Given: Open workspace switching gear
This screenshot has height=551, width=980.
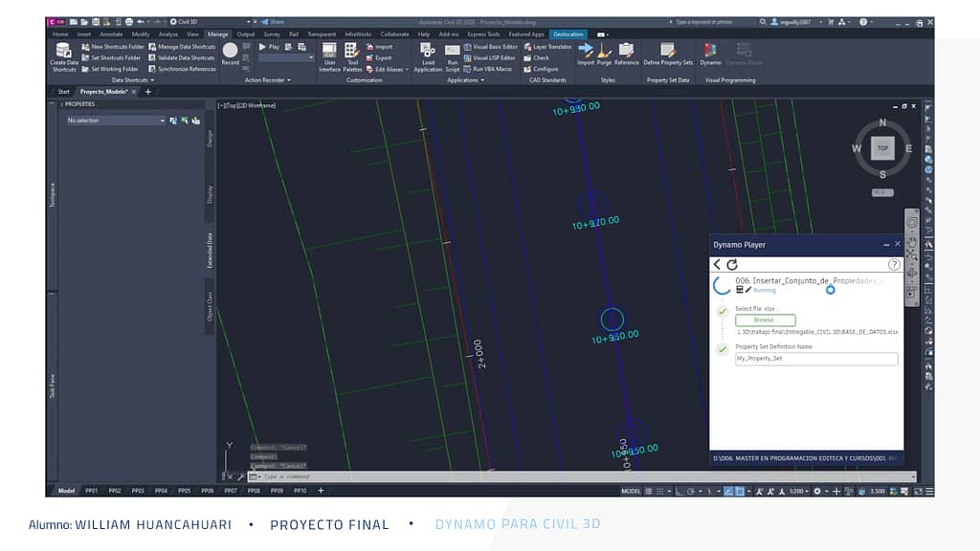Looking at the screenshot, I should 817,492.
